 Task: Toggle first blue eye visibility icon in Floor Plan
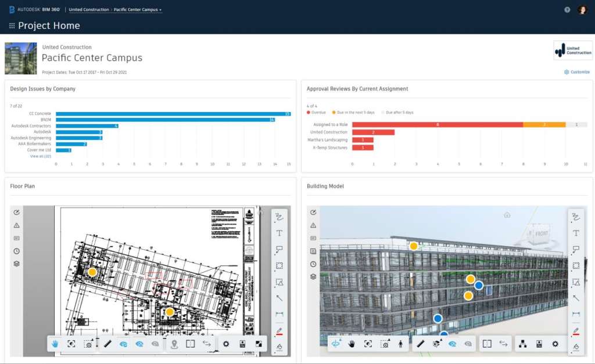123,344
